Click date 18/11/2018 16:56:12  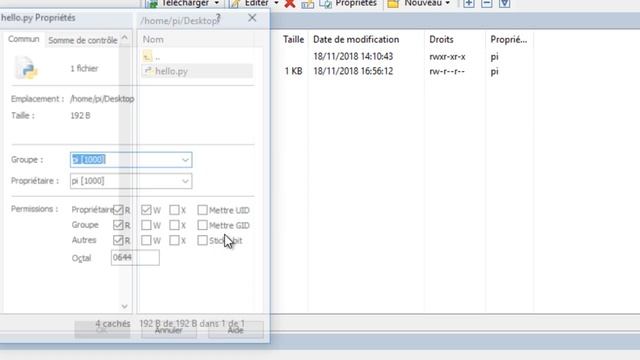353,71
